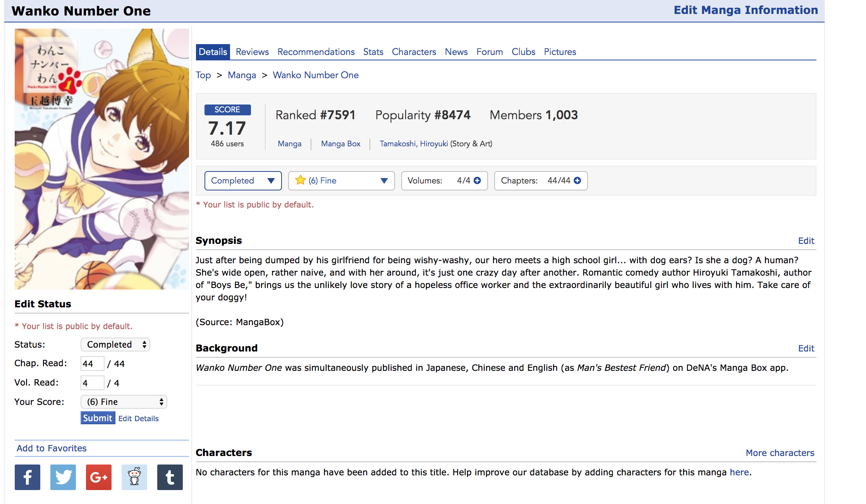Click Edit Manga Information link
The height and width of the screenshot is (504, 866).
point(746,10)
